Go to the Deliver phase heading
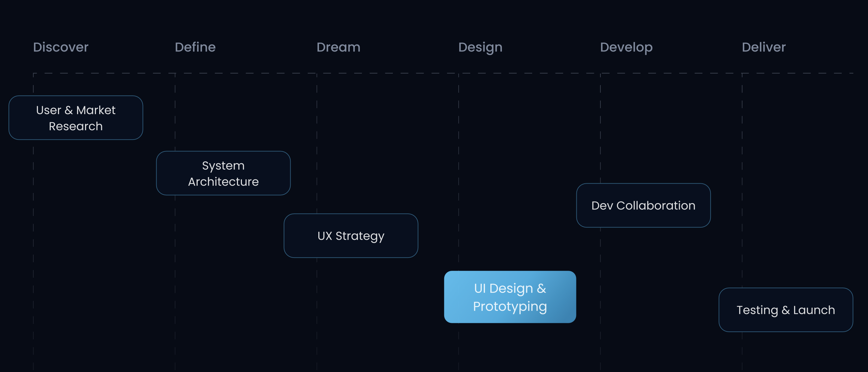The image size is (868, 372). tap(764, 47)
